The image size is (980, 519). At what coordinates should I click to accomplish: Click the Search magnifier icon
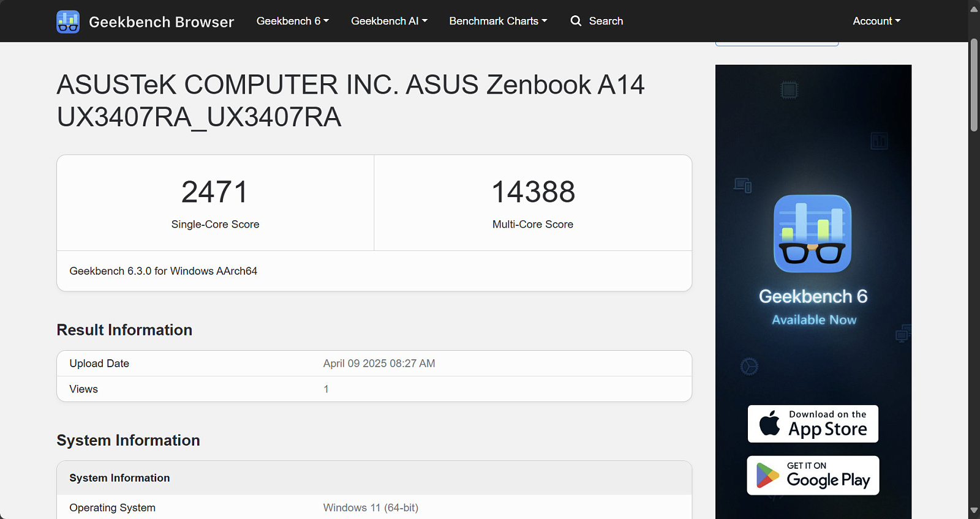(x=576, y=21)
